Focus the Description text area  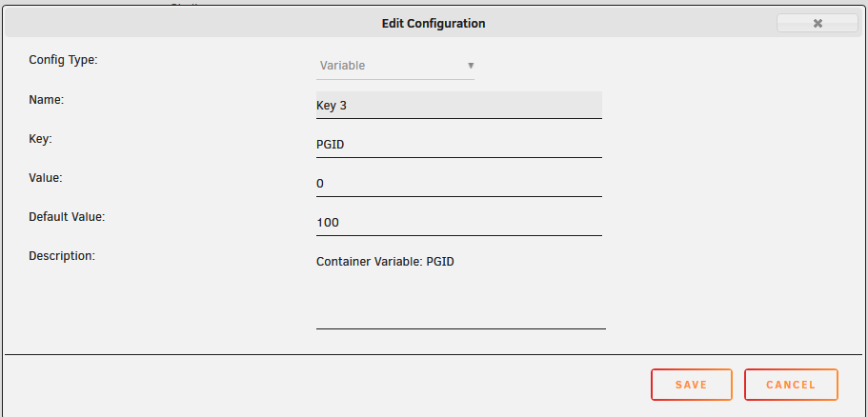[x=460, y=289]
